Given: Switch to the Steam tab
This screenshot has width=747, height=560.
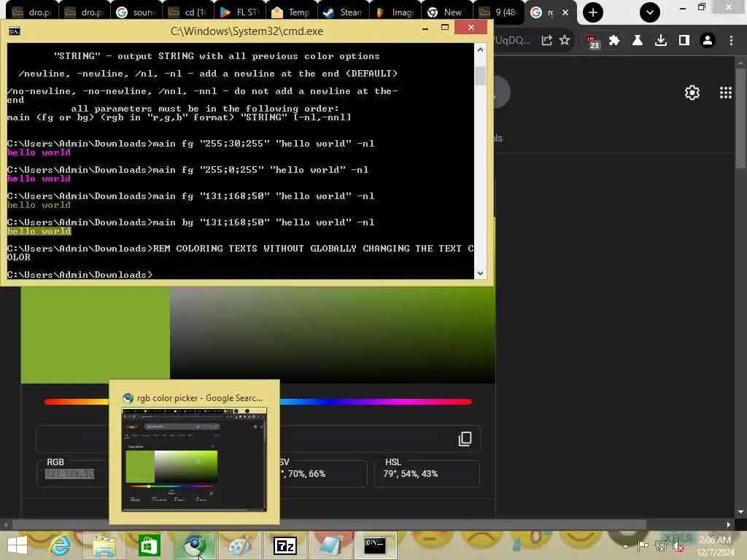Looking at the screenshot, I should coord(343,12).
